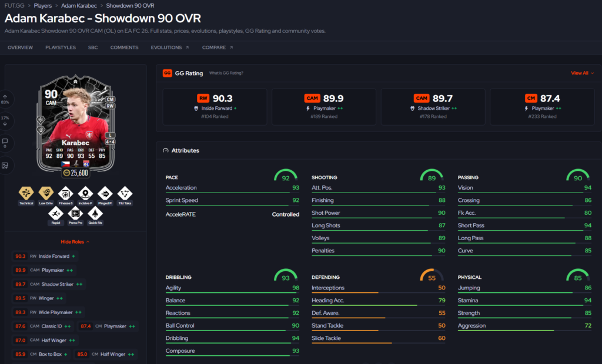Open comments via the speech bubble icon
Image resolution: width=602 pixels, height=364 pixels.
(5, 143)
